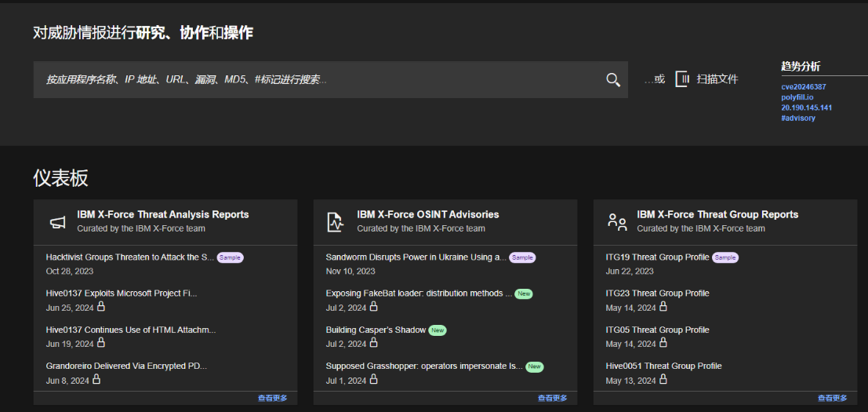Click the scan file document icon
The width and height of the screenshot is (868, 412).
tap(682, 79)
